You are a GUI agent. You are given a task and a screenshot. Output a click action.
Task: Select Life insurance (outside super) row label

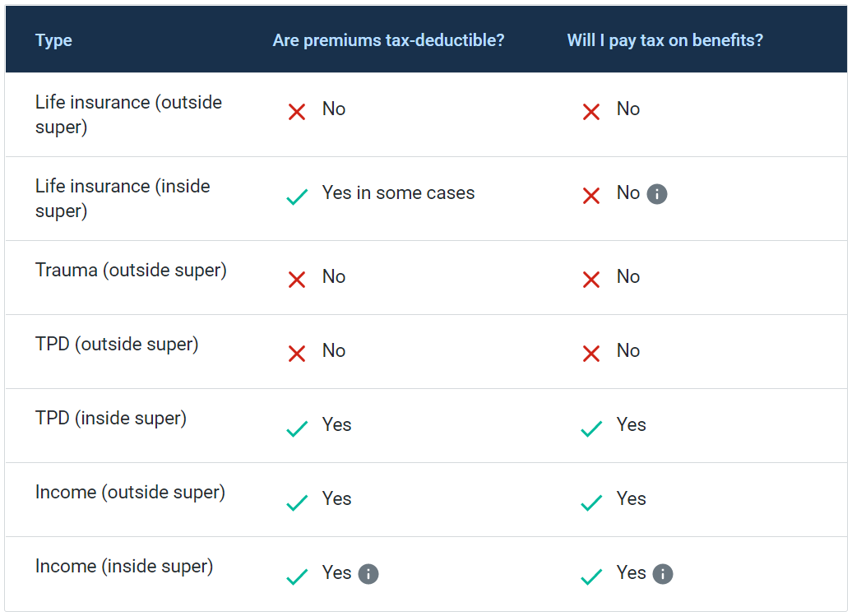pyautogui.click(x=129, y=114)
